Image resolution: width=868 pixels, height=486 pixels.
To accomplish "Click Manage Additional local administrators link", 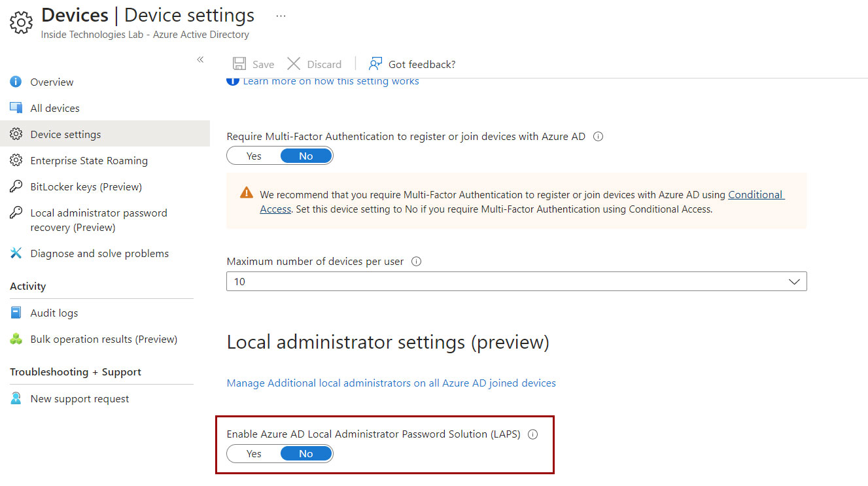I will pyautogui.click(x=391, y=383).
